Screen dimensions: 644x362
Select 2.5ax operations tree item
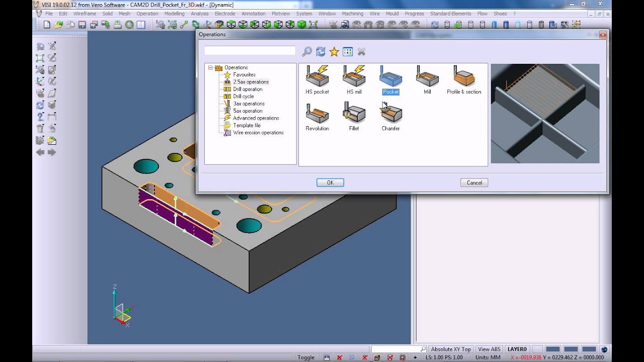(x=251, y=82)
